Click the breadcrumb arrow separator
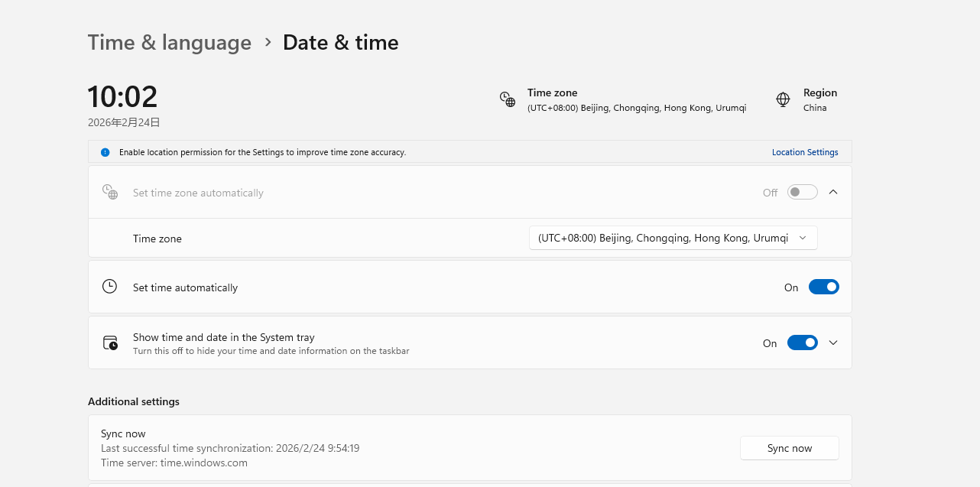Screen dimensions: 980x487 [x=268, y=42]
